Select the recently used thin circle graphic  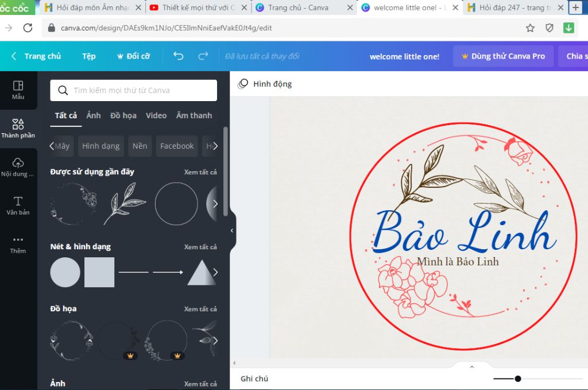click(x=176, y=204)
